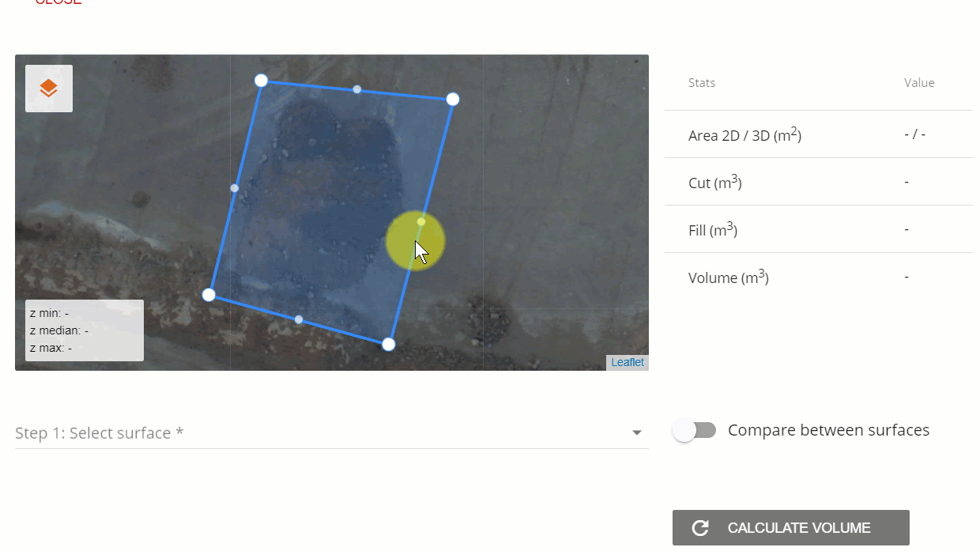Click the top-left polygon vertex handle

(262, 81)
